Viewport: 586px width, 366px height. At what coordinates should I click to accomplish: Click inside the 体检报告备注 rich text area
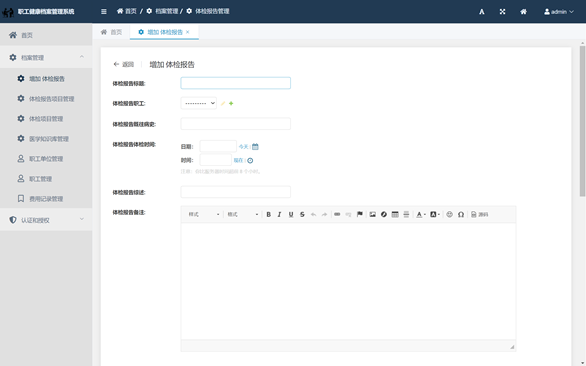click(348, 281)
